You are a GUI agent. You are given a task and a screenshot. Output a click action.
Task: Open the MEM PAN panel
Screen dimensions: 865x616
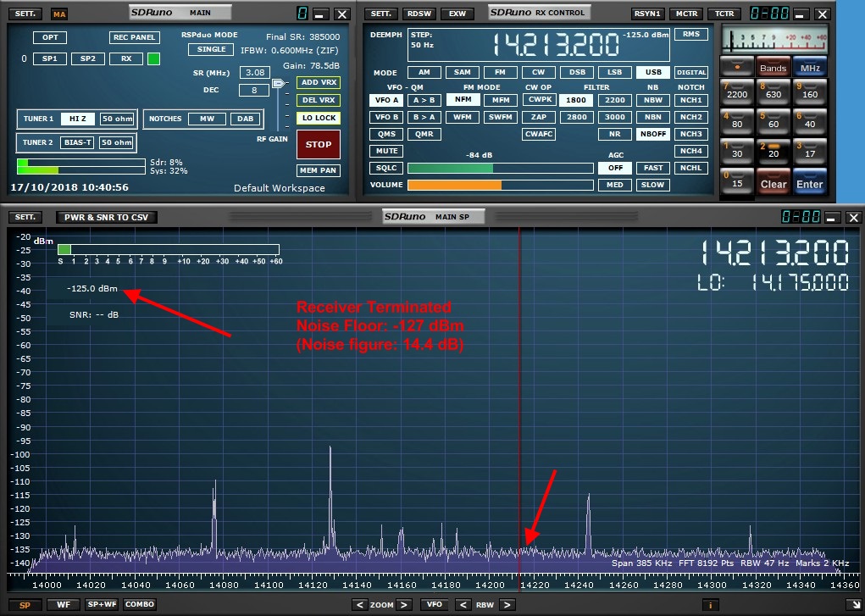click(x=319, y=170)
